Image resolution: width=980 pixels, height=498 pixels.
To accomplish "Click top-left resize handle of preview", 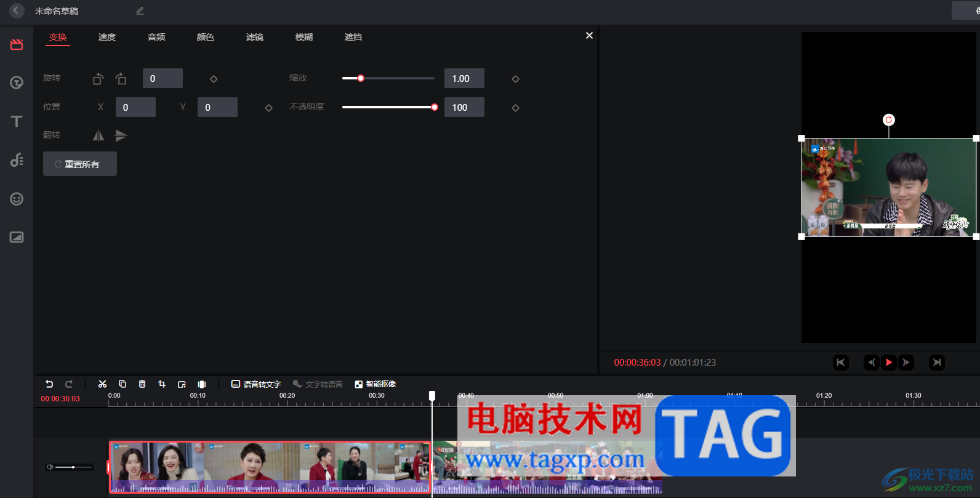I will [801, 139].
